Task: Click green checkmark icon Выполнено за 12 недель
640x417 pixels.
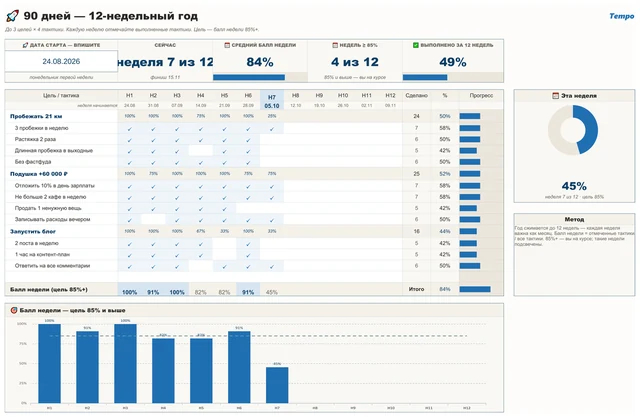Action: coord(416,45)
